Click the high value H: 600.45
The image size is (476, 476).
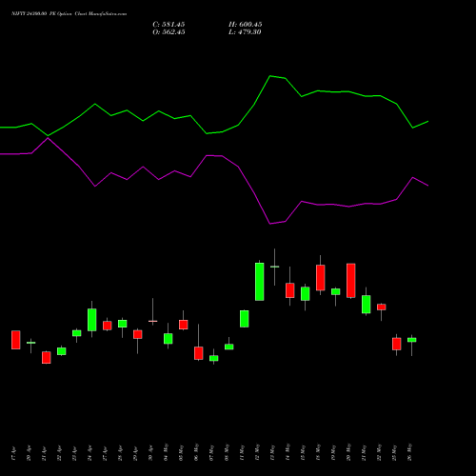pyautogui.click(x=245, y=25)
